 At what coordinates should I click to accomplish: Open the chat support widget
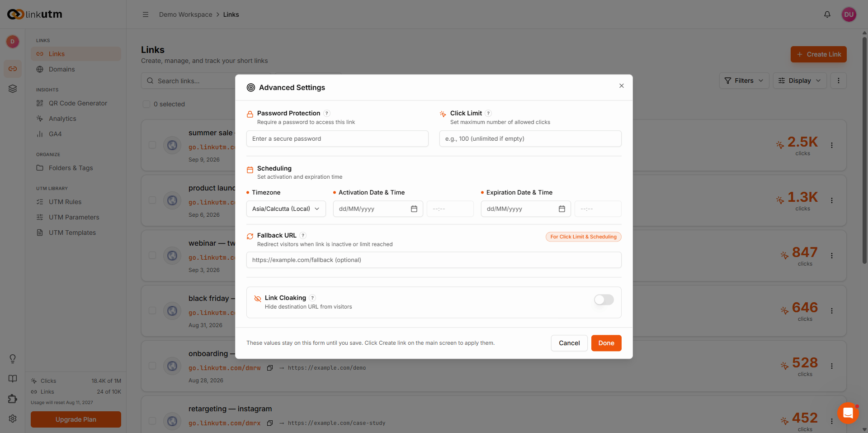pyautogui.click(x=848, y=413)
